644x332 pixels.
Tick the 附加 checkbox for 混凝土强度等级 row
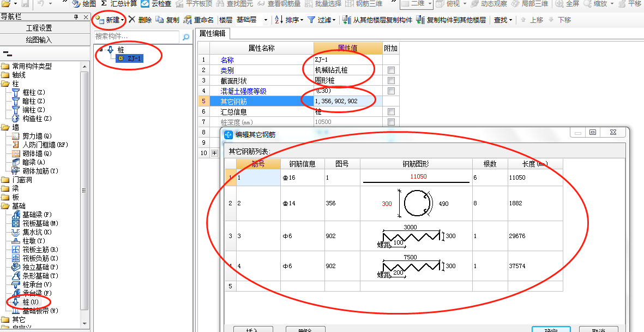391,91
